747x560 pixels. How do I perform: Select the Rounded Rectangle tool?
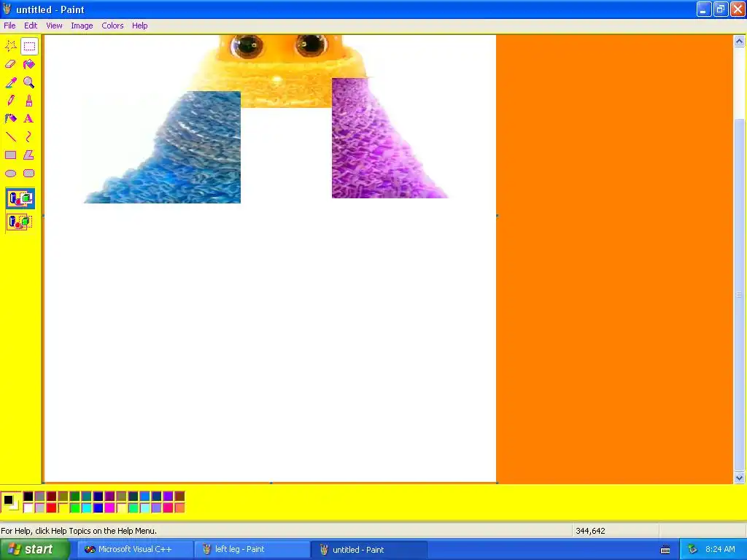(x=29, y=174)
